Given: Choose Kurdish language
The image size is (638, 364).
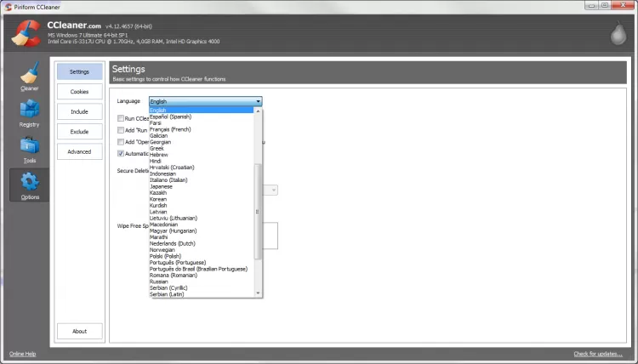Looking at the screenshot, I should coord(202,205).
